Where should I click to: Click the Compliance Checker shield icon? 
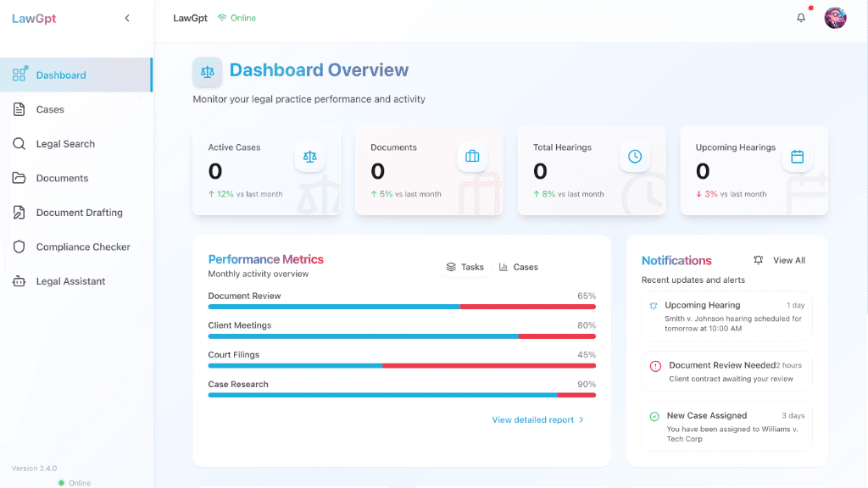19,247
